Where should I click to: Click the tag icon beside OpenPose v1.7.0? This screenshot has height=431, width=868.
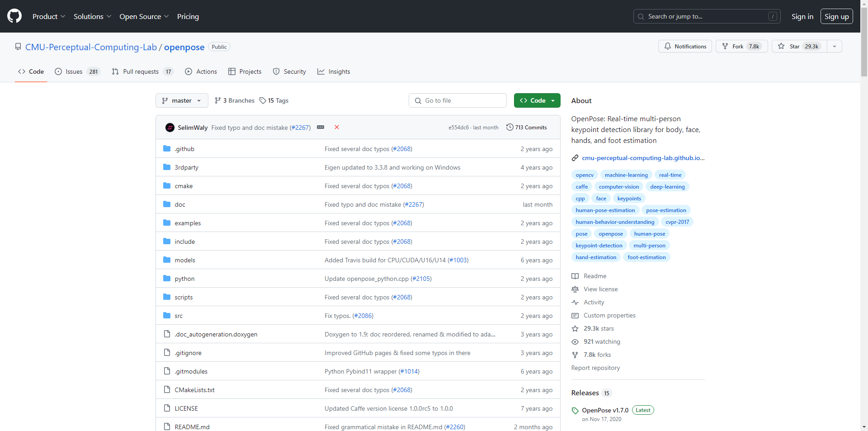pyautogui.click(x=575, y=411)
